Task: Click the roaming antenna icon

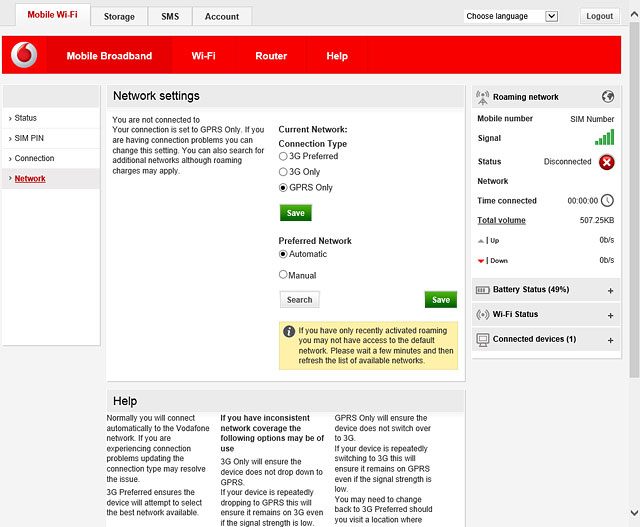Action: point(482,97)
